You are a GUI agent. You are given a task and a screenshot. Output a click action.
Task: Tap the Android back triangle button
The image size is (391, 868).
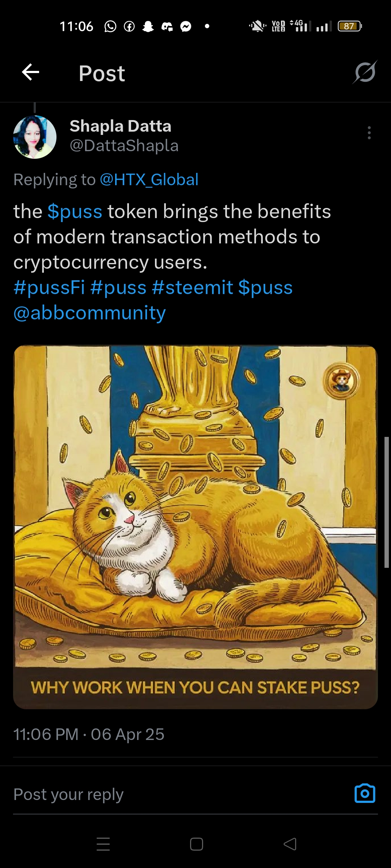pos(290,844)
